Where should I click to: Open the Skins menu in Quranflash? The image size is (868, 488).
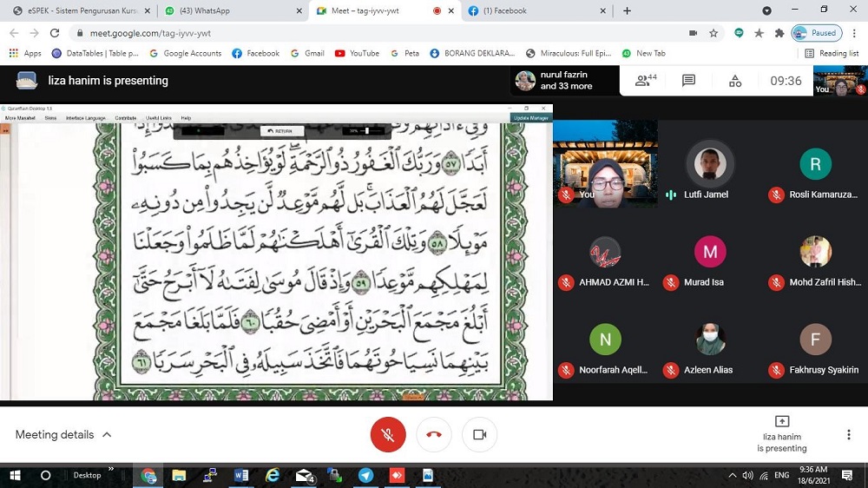(50, 118)
